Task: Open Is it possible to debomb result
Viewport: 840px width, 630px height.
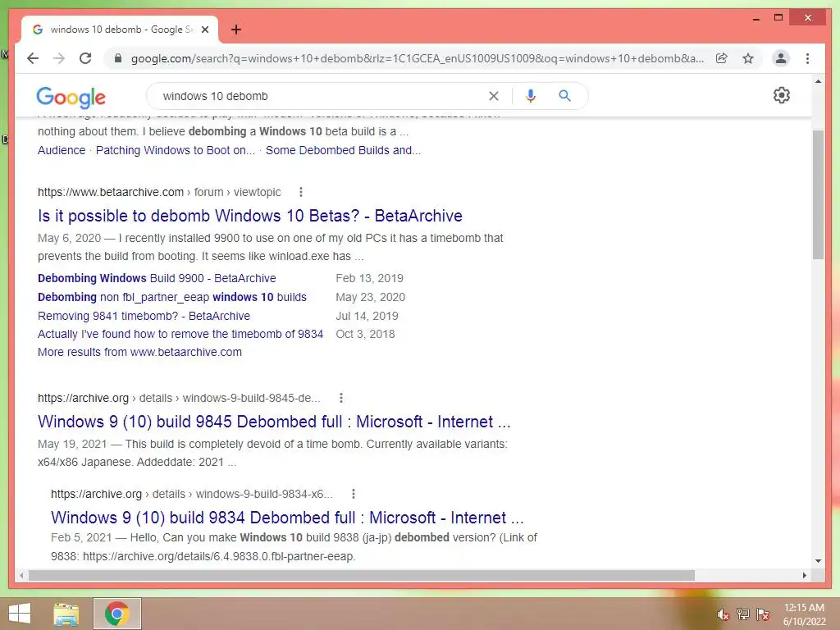Action: pyautogui.click(x=249, y=216)
